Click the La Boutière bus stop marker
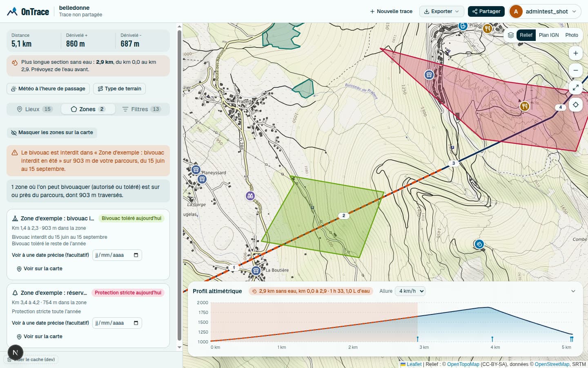The height and width of the screenshot is (368, 588). (x=256, y=270)
